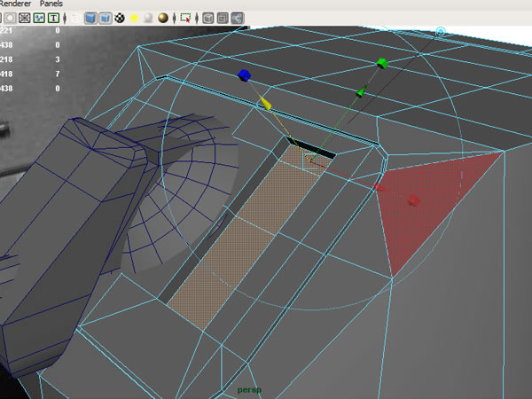Toggle wireframe on shaded cube icon
This screenshot has width=532, height=399.
pyautogui.click(x=106, y=18)
